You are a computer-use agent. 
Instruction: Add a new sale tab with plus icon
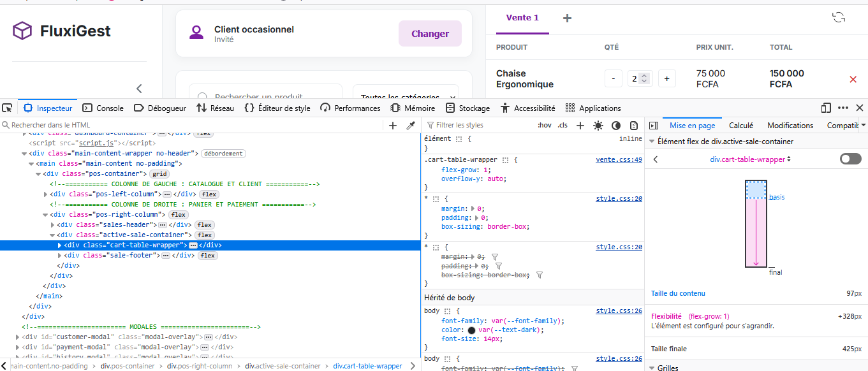pos(567,18)
